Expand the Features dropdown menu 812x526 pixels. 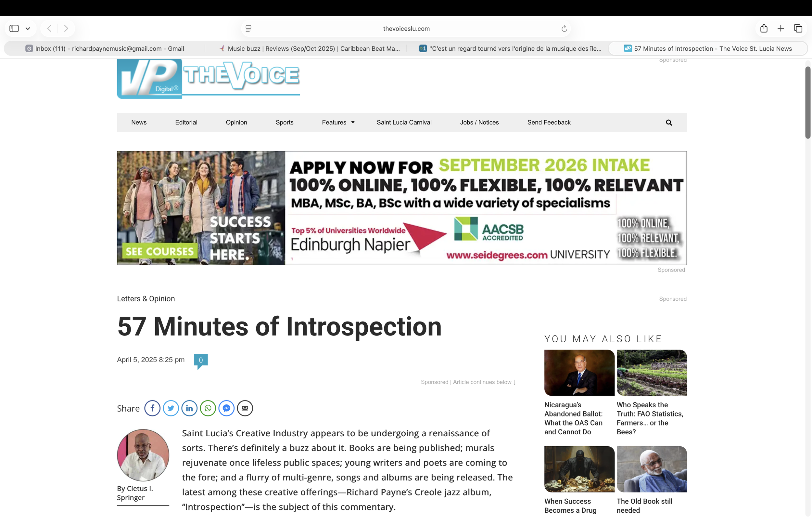[338, 122]
